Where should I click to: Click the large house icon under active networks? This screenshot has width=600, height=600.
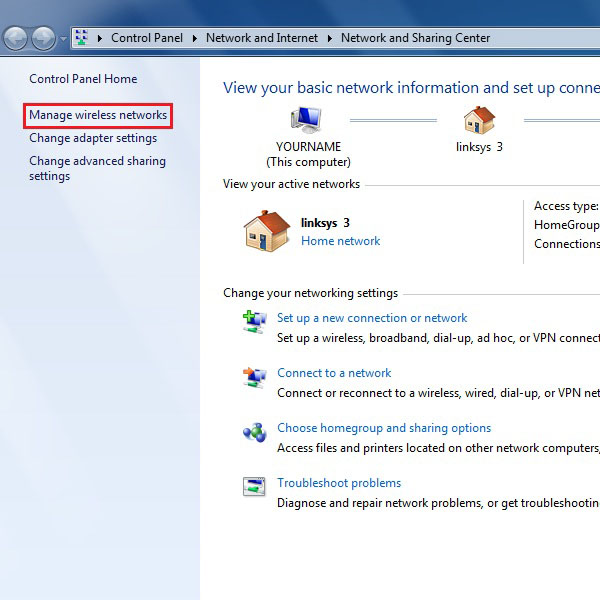[267, 231]
